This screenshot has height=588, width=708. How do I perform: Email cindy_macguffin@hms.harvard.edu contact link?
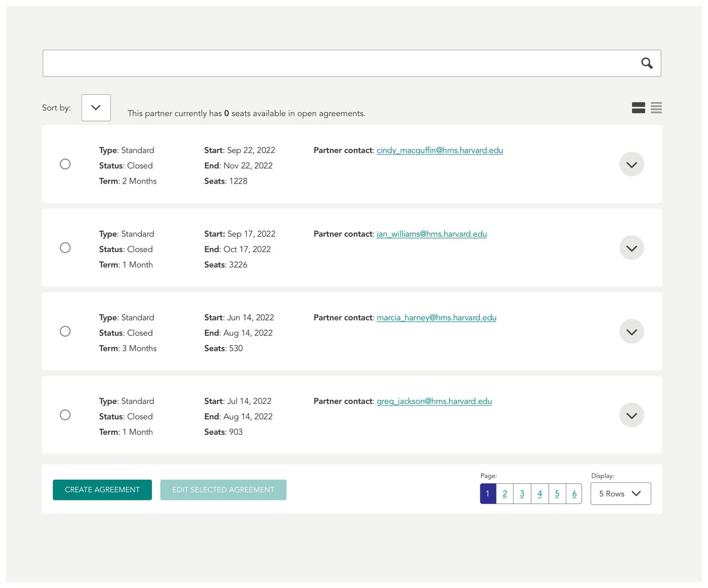pos(440,150)
